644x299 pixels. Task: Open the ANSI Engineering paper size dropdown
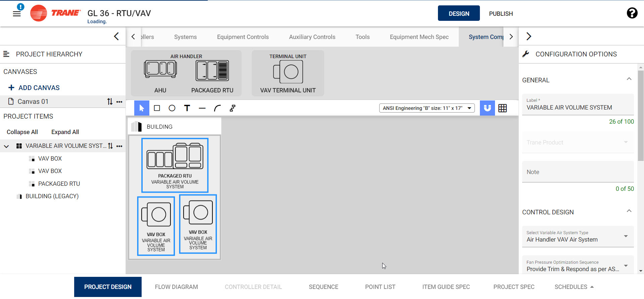pyautogui.click(x=427, y=108)
